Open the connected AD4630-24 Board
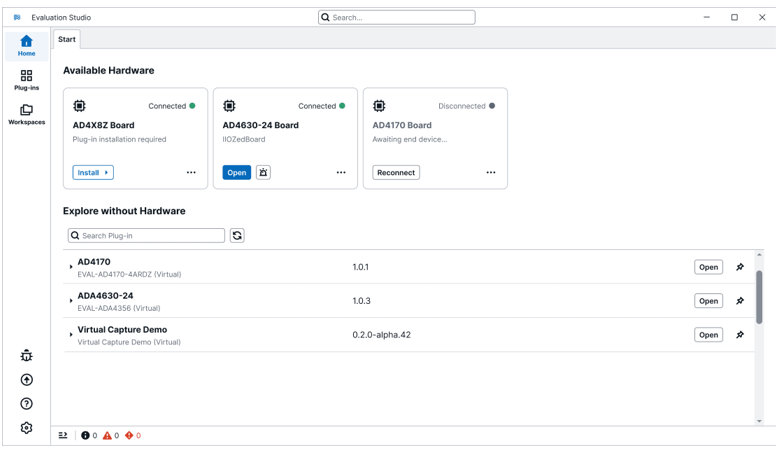 coord(237,172)
